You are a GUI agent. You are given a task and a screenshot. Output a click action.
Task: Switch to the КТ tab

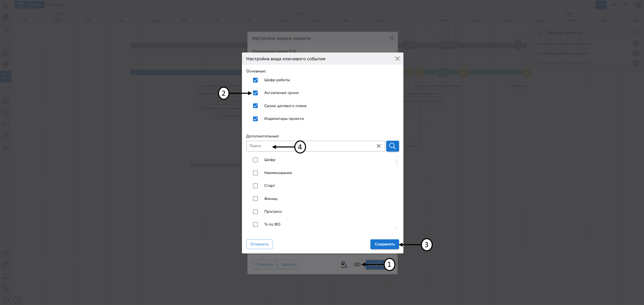[626, 5]
